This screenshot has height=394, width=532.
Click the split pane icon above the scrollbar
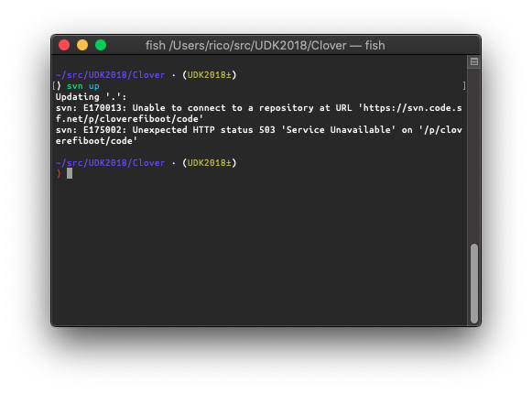point(474,61)
